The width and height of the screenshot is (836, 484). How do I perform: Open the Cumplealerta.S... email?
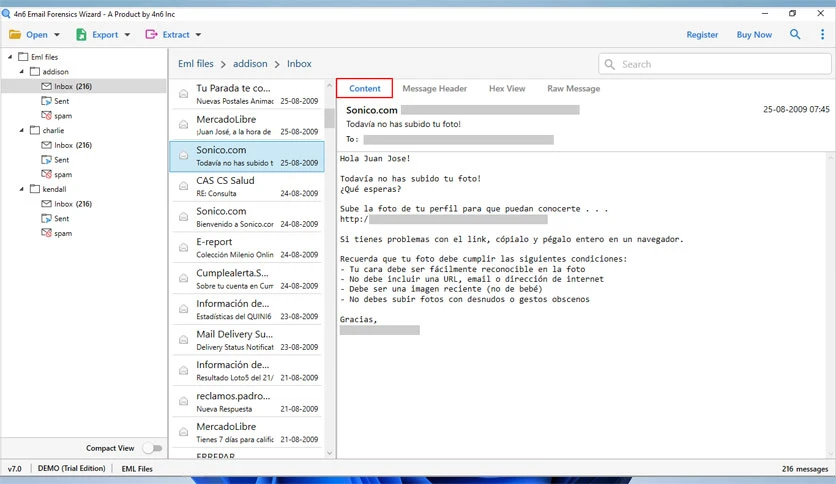pyautogui.click(x=247, y=279)
